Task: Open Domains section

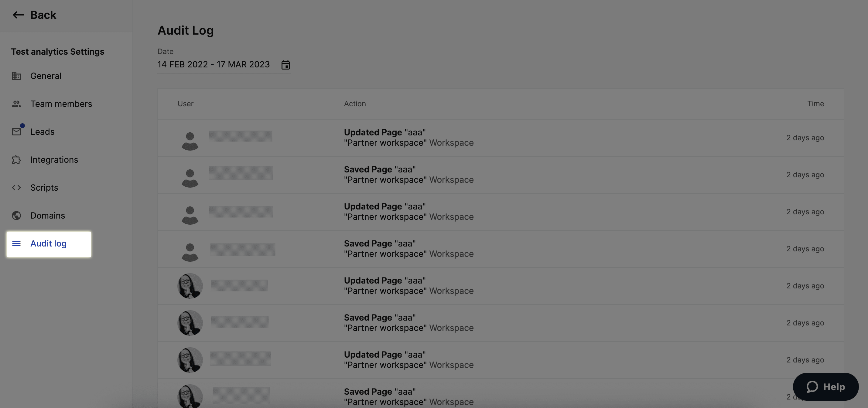Action: 47,216
